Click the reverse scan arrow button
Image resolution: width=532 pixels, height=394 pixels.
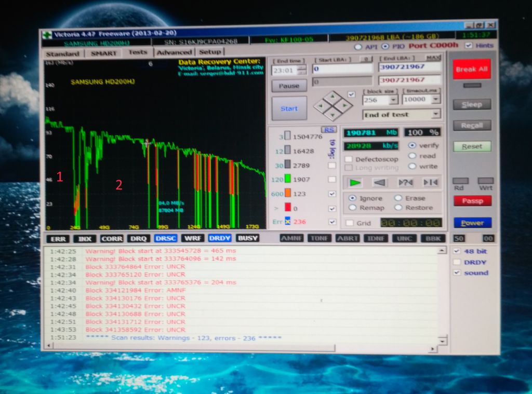[x=379, y=183]
